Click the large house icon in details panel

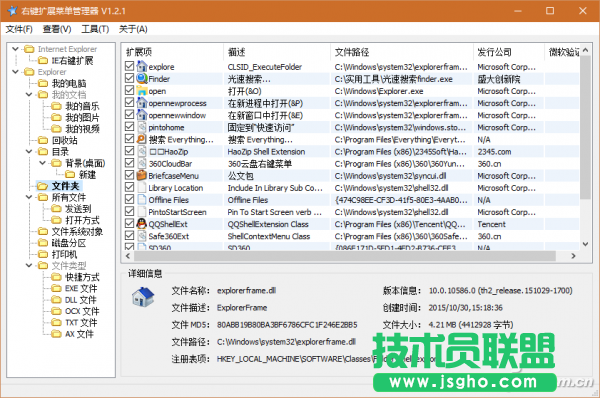pyautogui.click(x=143, y=297)
